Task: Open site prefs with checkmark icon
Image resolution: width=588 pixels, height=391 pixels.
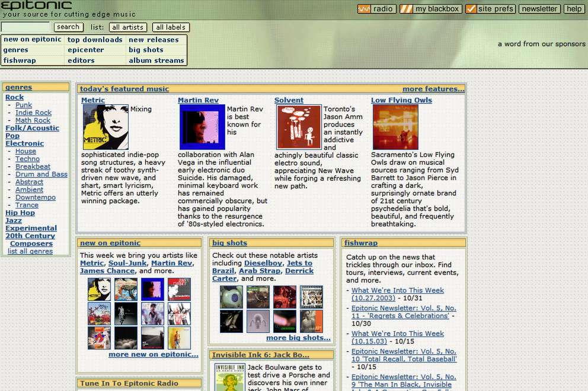Action: (x=490, y=9)
